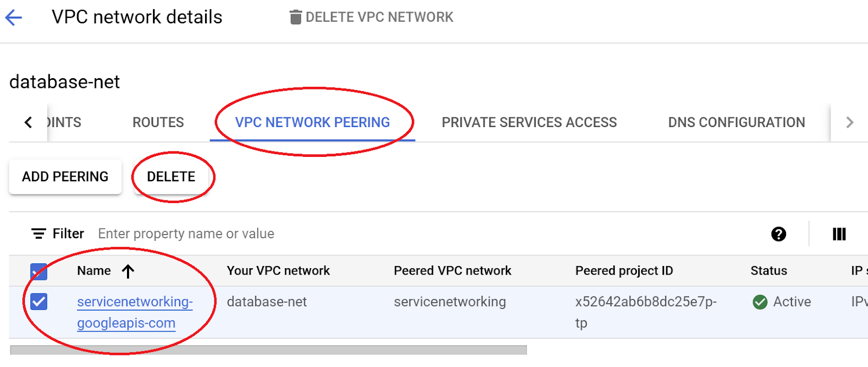
Task: Click the green Active status icon
Action: 760,302
